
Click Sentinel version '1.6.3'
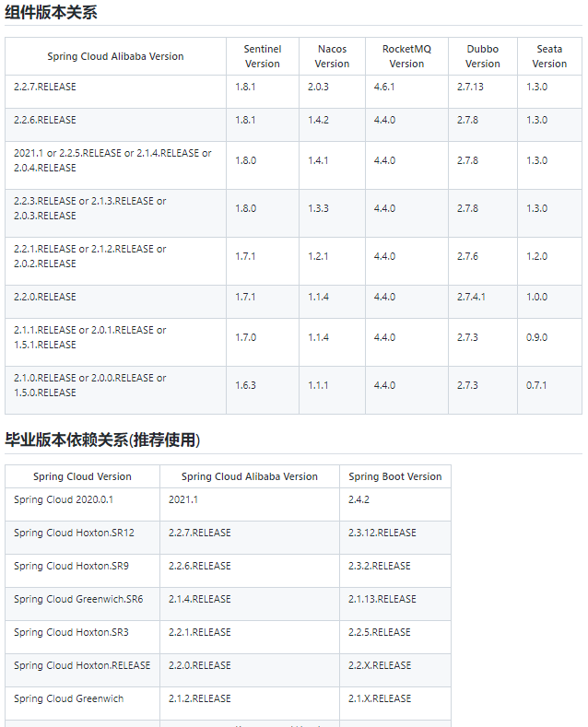coord(245,385)
